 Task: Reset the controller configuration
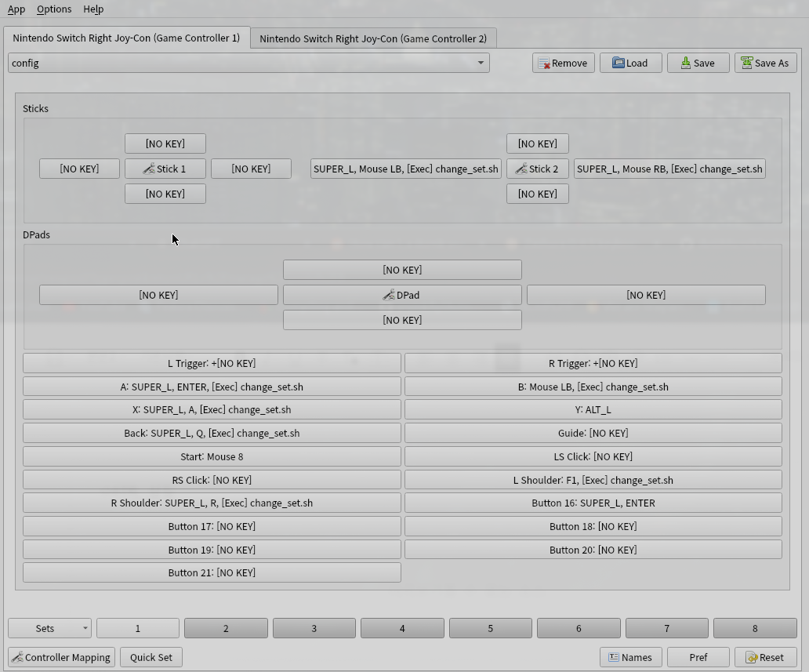point(766,657)
